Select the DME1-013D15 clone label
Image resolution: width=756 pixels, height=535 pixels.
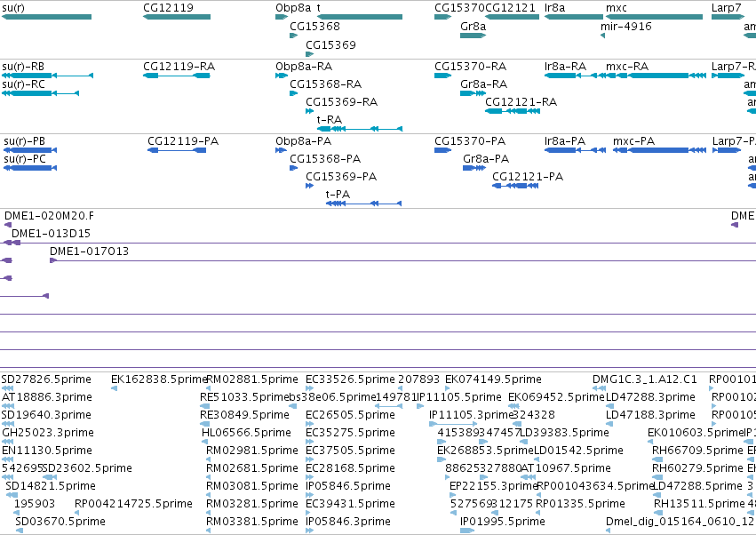[51, 234]
